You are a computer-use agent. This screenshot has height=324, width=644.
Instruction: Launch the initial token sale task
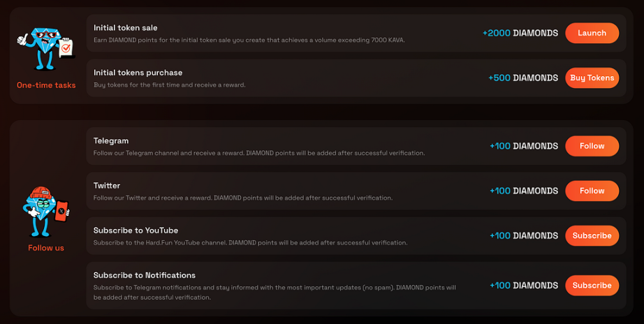(x=592, y=33)
